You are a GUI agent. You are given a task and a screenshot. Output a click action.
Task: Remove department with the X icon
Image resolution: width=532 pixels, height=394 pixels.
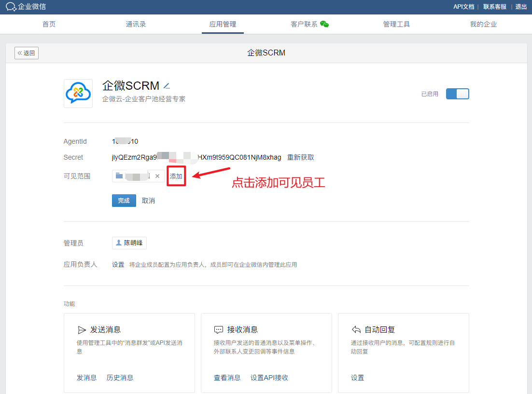157,177
